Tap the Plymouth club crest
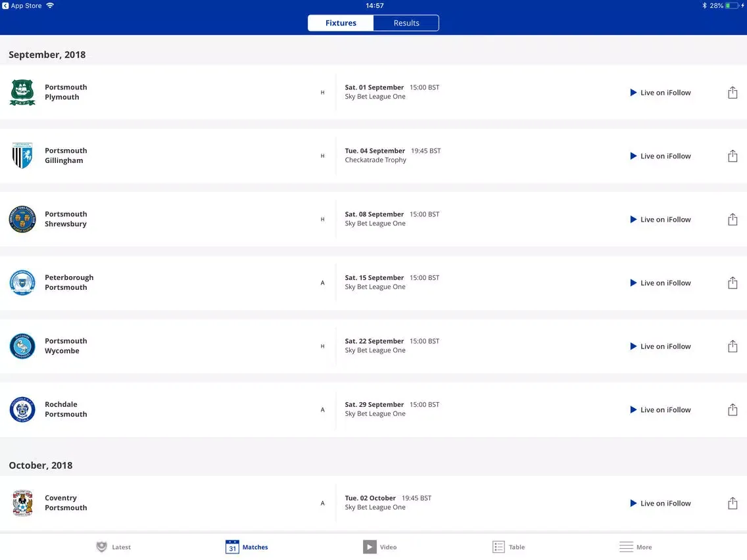 pyautogui.click(x=22, y=93)
